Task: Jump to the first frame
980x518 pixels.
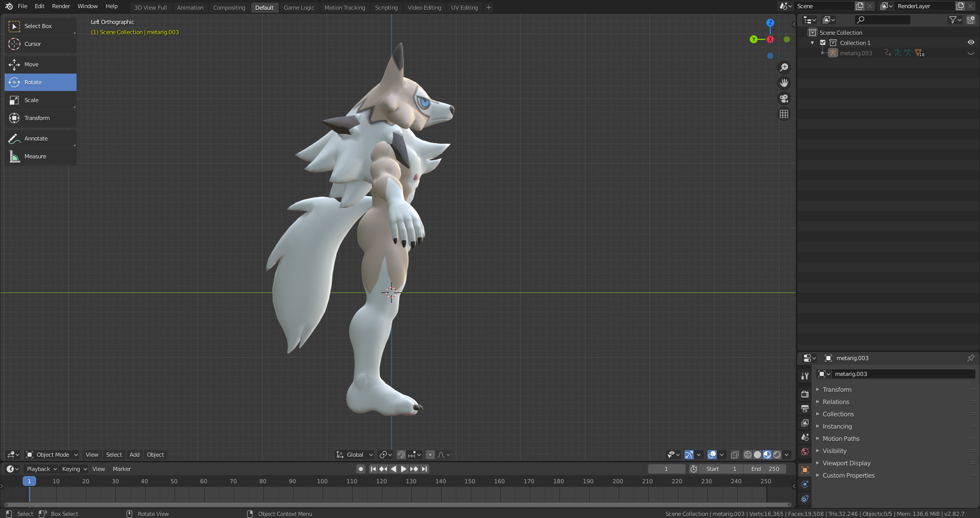Action: (373, 469)
